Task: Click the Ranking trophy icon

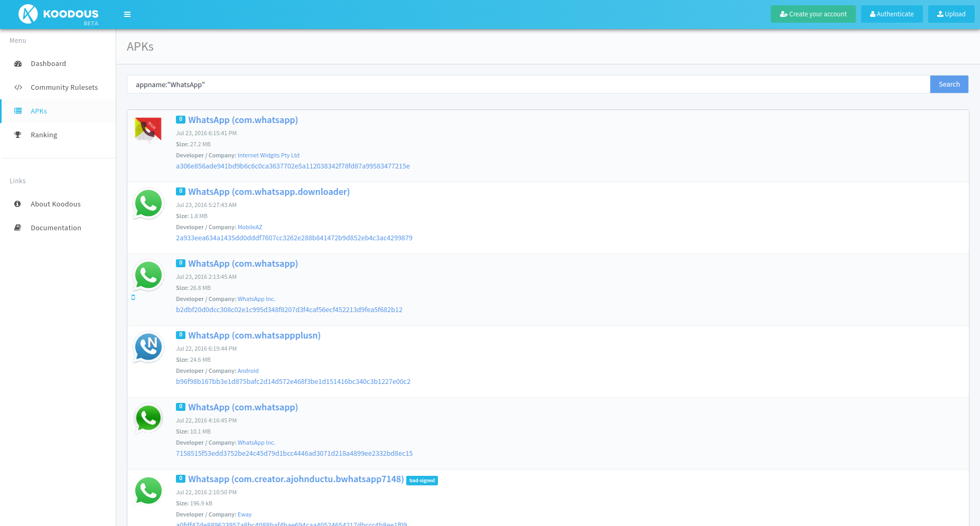Action: tap(18, 135)
